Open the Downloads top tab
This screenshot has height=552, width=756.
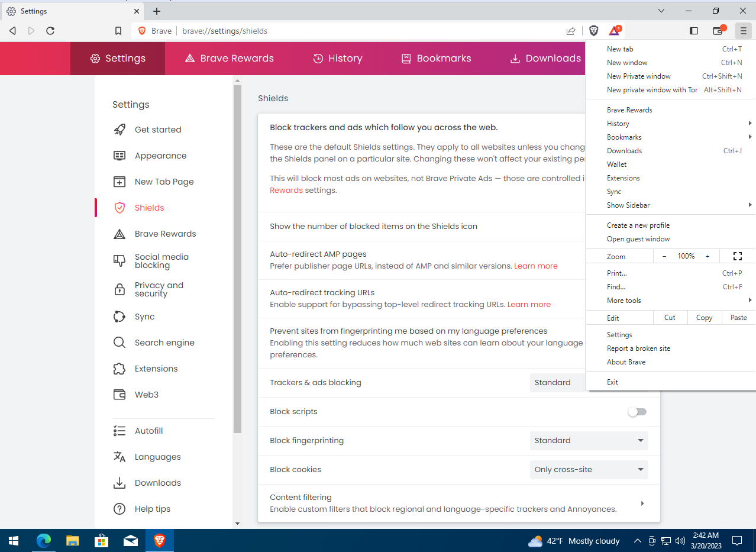(545, 58)
